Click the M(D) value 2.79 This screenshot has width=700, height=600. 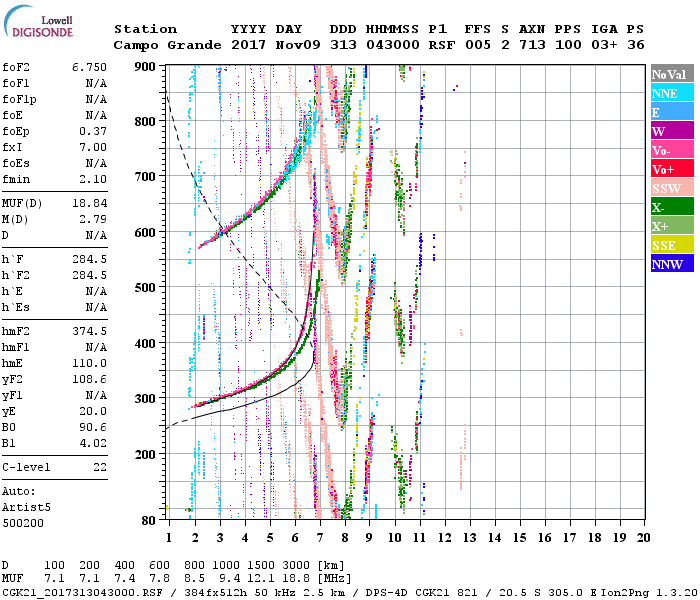pyautogui.click(x=93, y=220)
